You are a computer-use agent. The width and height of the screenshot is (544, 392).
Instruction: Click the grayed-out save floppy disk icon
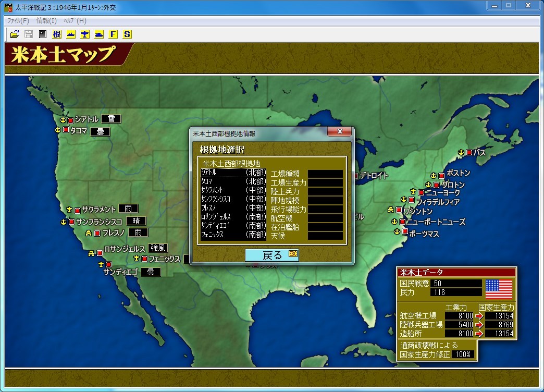pos(29,34)
